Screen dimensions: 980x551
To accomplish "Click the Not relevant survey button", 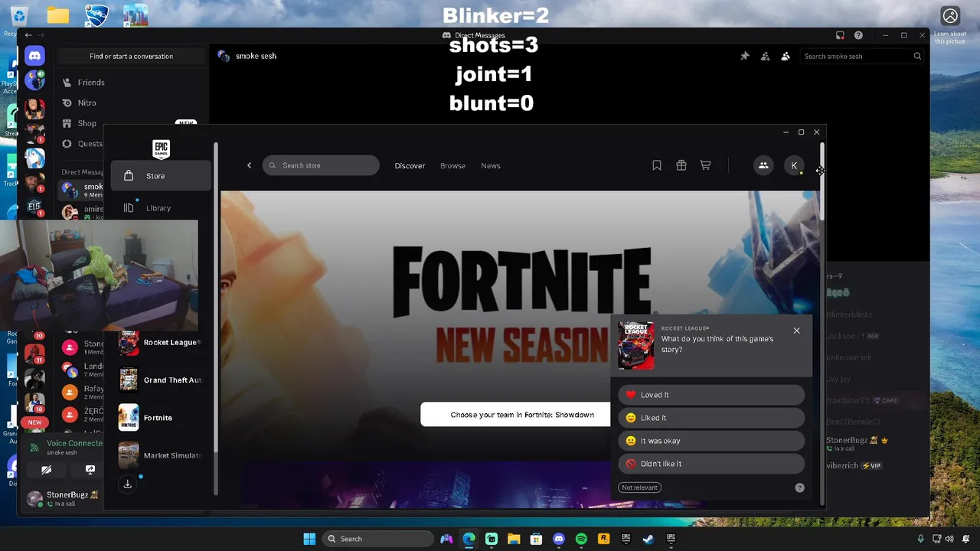I will [639, 487].
